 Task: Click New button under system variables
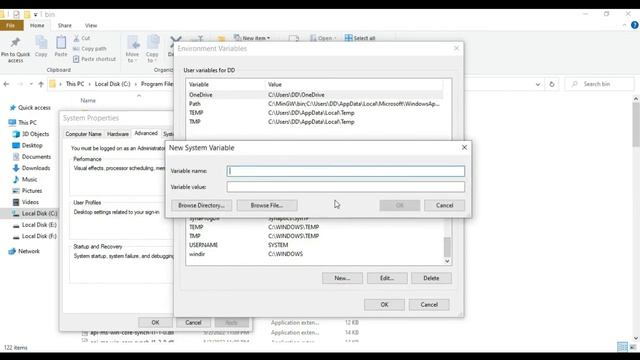(342, 278)
